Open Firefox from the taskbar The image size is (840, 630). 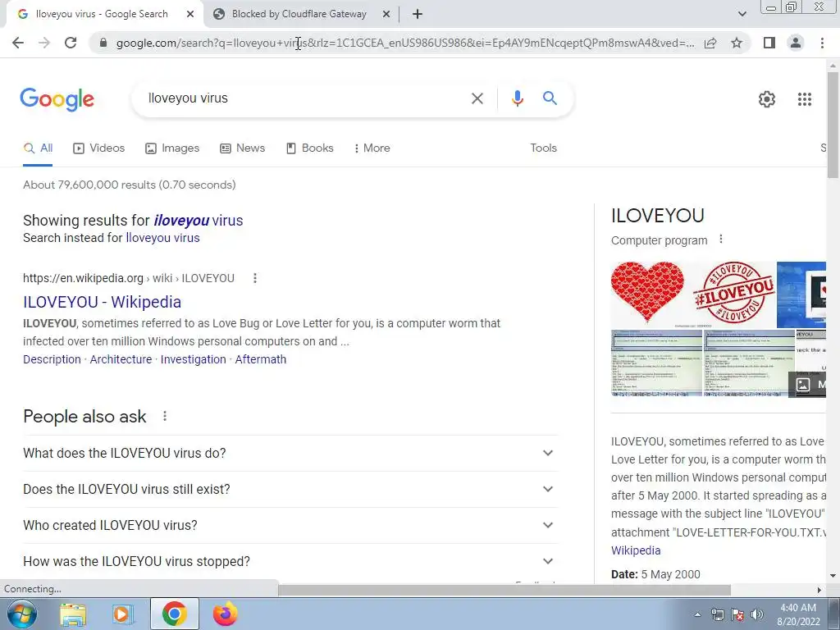[x=225, y=614]
